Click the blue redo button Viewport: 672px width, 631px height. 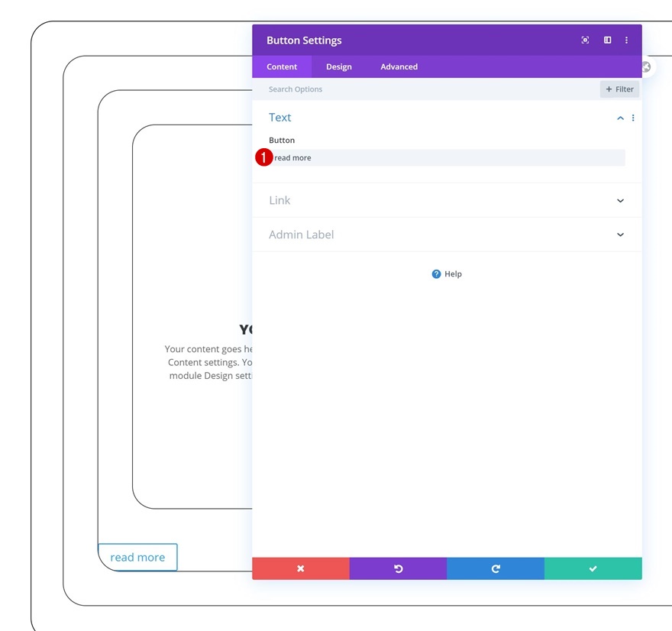coord(496,568)
